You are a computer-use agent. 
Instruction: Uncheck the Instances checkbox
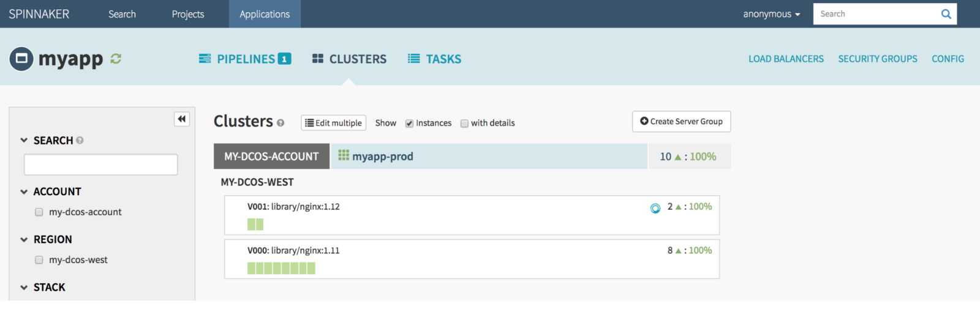[x=409, y=123]
